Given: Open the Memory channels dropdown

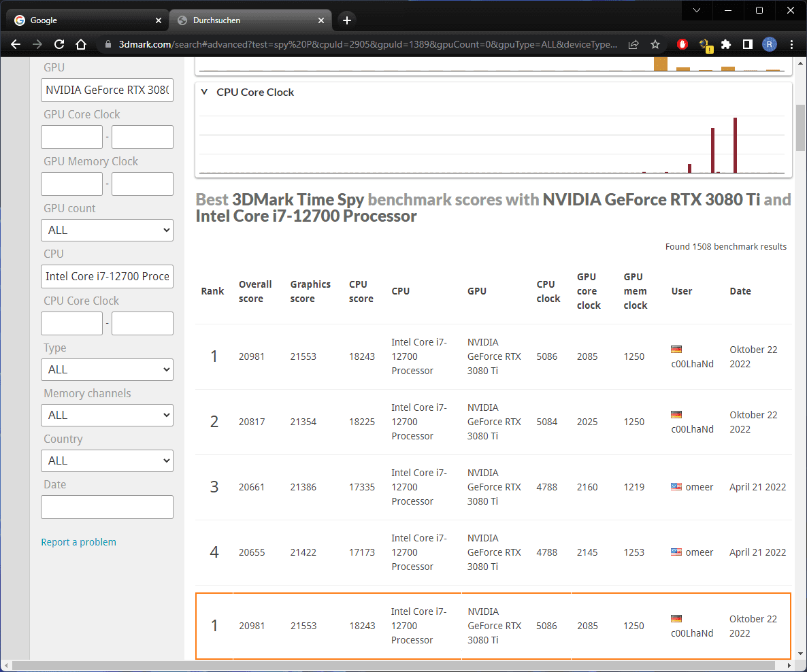Looking at the screenshot, I should [107, 415].
